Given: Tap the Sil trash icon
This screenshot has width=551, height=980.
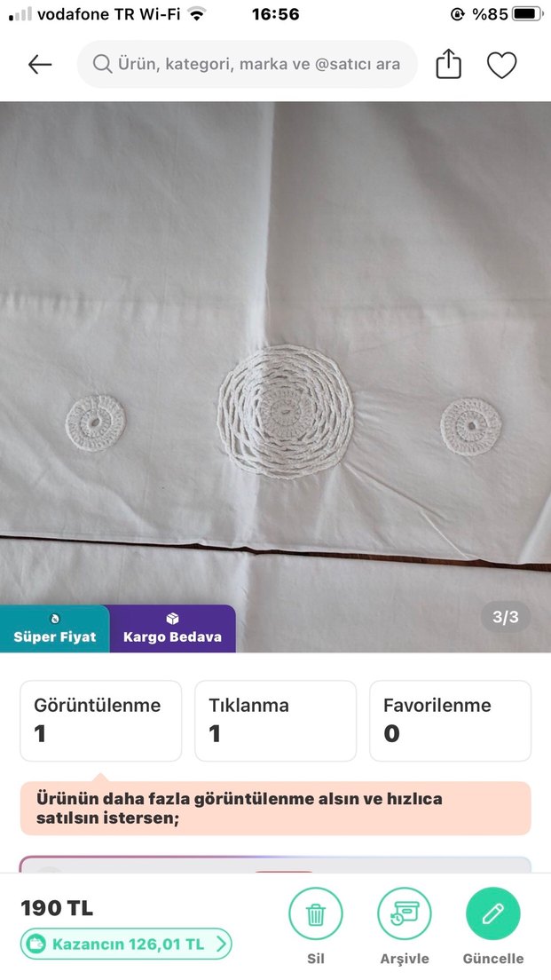Looking at the screenshot, I should [316, 913].
